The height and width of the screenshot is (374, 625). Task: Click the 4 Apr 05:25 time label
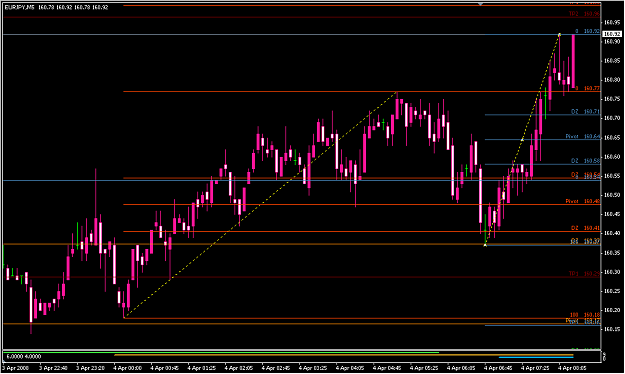point(424,368)
